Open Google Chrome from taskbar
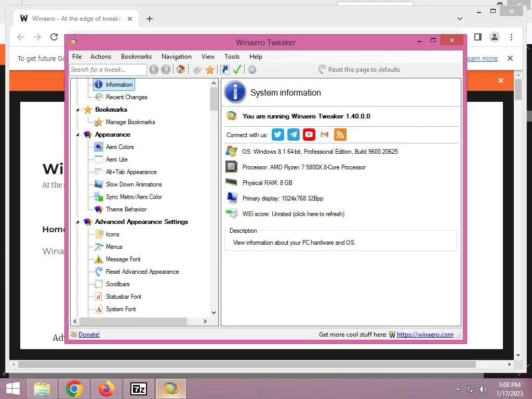 74,389
